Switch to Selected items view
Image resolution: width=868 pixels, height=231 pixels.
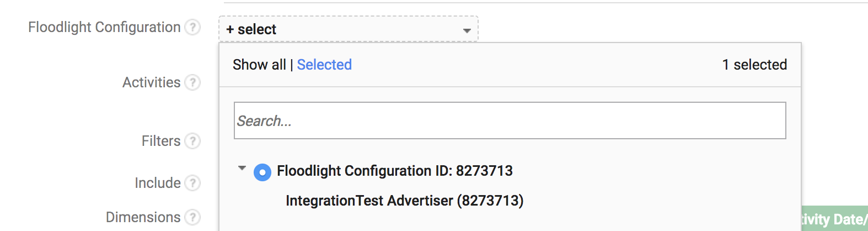click(x=324, y=65)
